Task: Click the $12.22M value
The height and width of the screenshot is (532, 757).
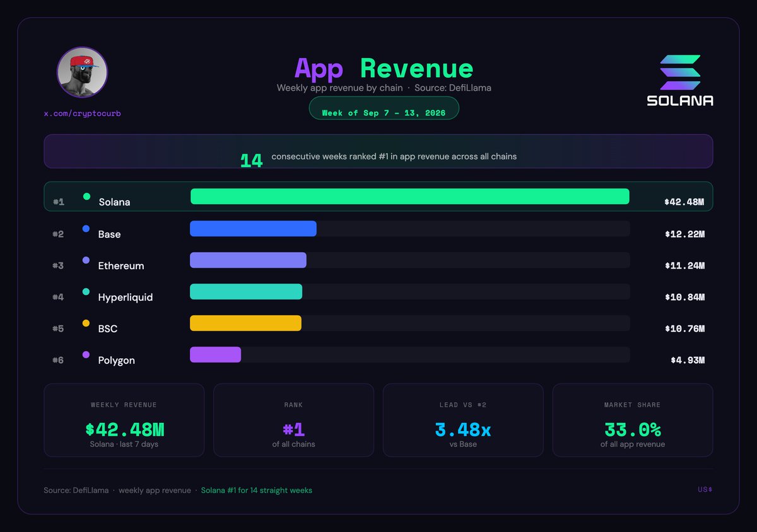Action: 684,234
